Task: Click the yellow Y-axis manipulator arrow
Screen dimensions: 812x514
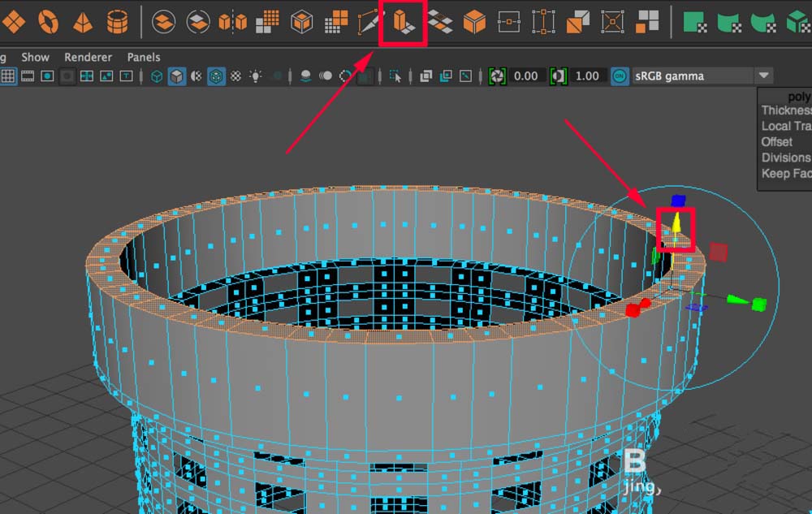Action: tap(676, 224)
